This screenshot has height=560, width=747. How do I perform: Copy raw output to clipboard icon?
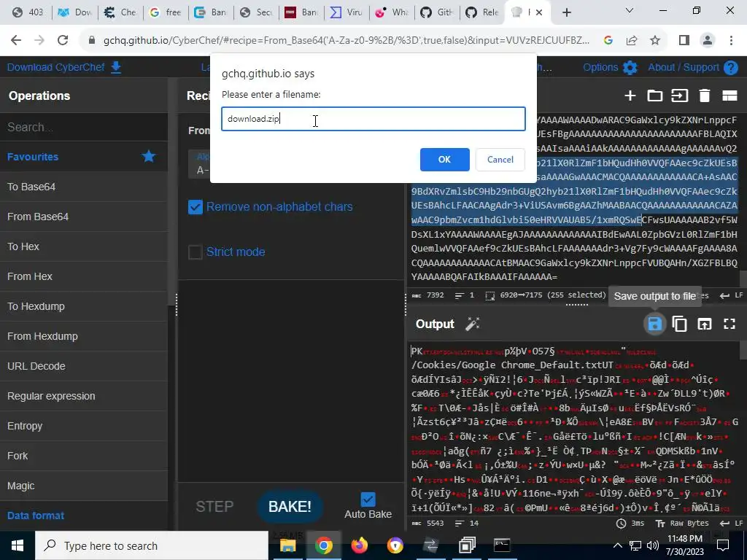tap(679, 324)
